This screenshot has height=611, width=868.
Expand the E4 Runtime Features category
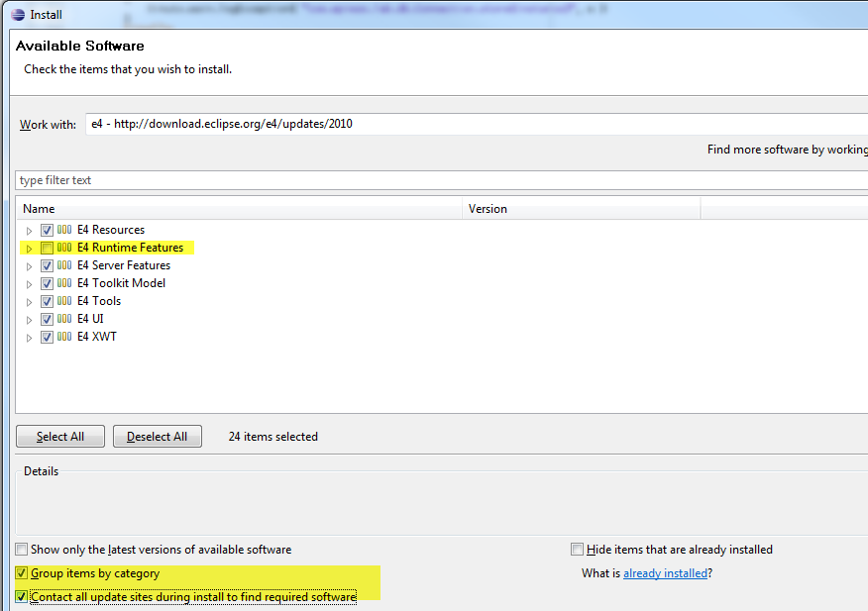(30, 249)
